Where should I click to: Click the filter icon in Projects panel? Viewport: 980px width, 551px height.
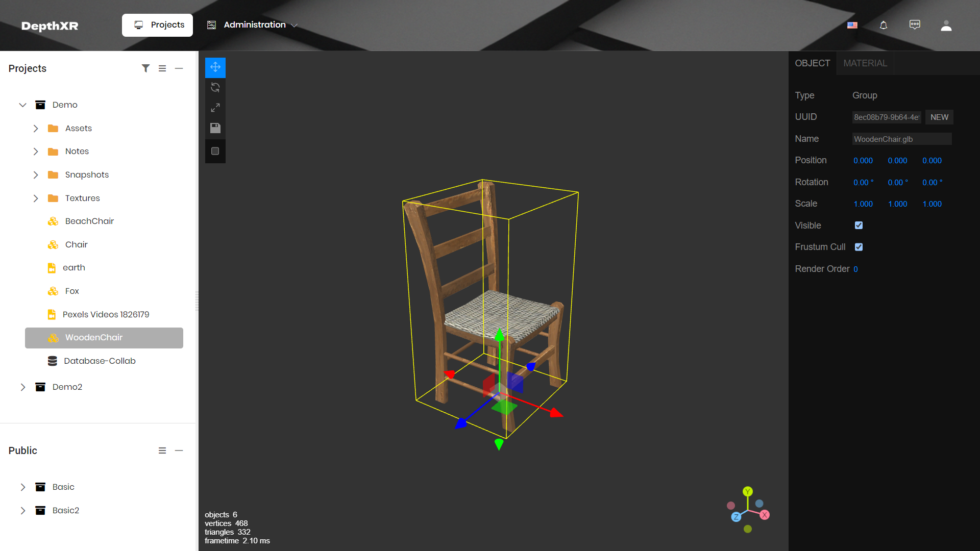tap(146, 68)
